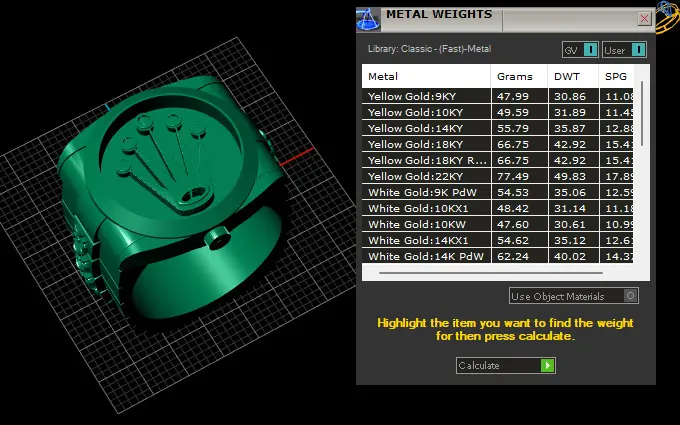Click the 55.79 grams value
This screenshot has height=425, width=680.
pos(513,128)
